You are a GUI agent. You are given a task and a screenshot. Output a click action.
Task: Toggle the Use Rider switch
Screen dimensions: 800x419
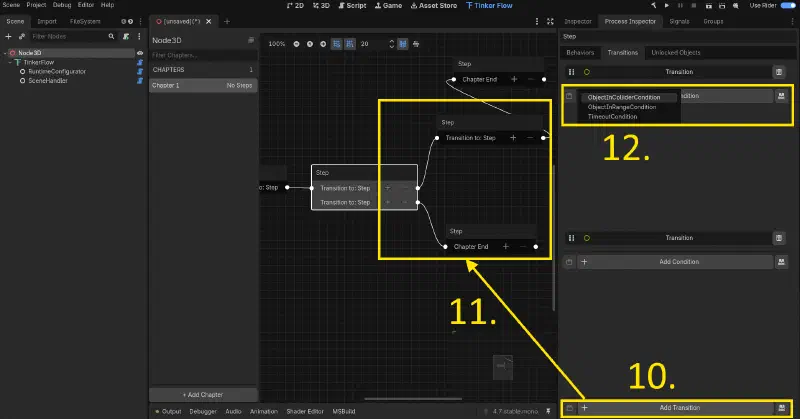pos(788,5)
